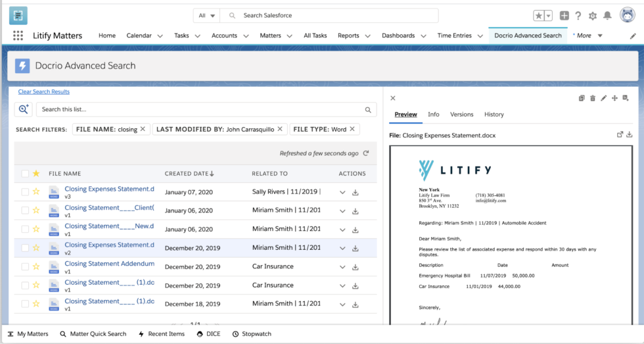Image resolution: width=644 pixels, height=344 pixels.
Task: Tick the select-all checkbox in table header
Action: 25,174
